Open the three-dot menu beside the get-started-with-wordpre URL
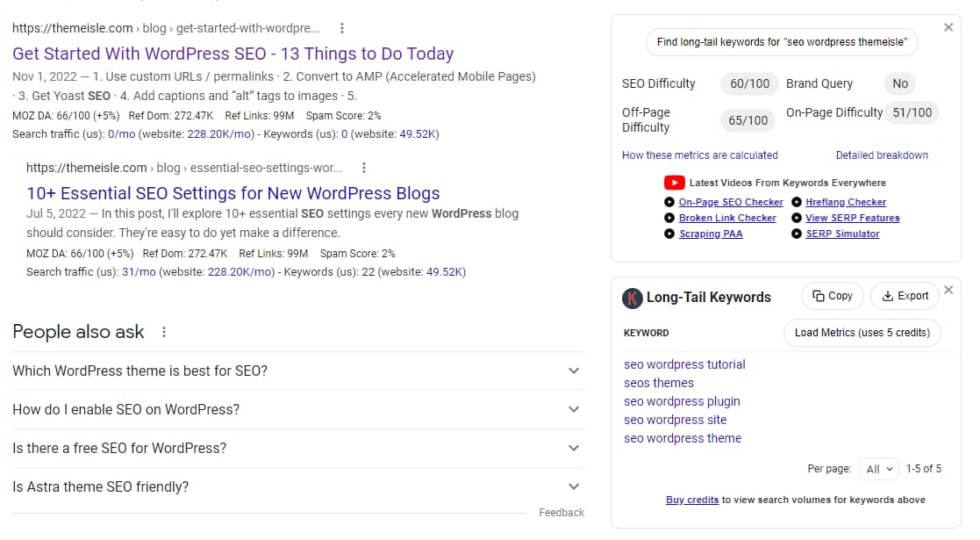Screen dimensions: 980x540 point(342,28)
